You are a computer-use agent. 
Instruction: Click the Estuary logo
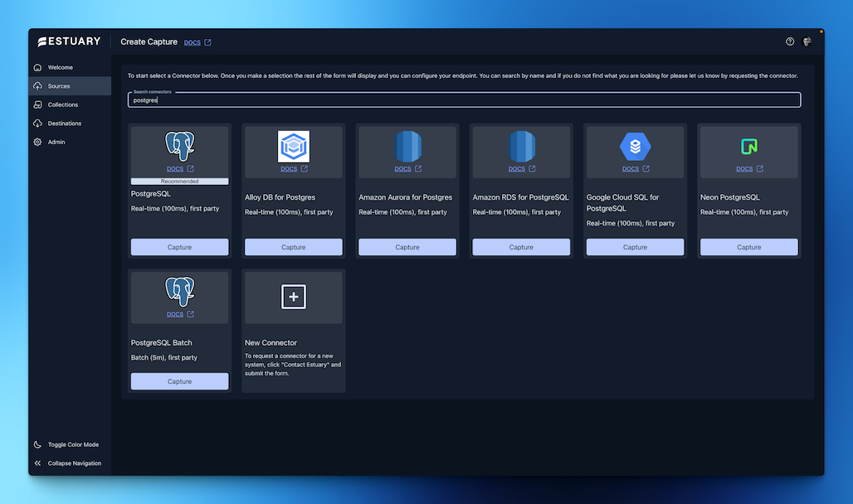point(69,41)
